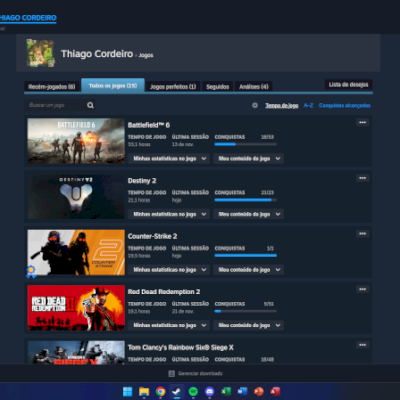Click Thiago Cordeiro's profile avatar
This screenshot has height=400, width=400.
point(41,53)
